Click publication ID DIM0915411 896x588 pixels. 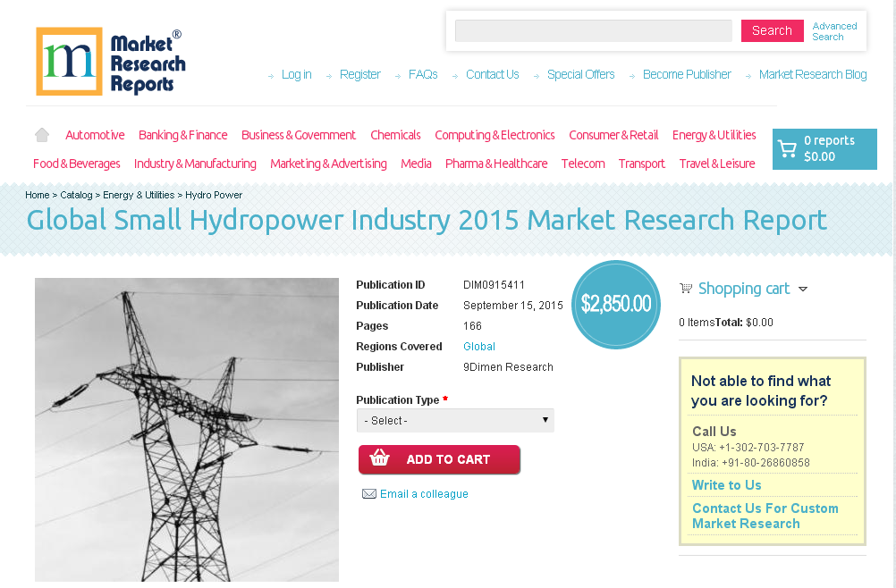click(494, 285)
